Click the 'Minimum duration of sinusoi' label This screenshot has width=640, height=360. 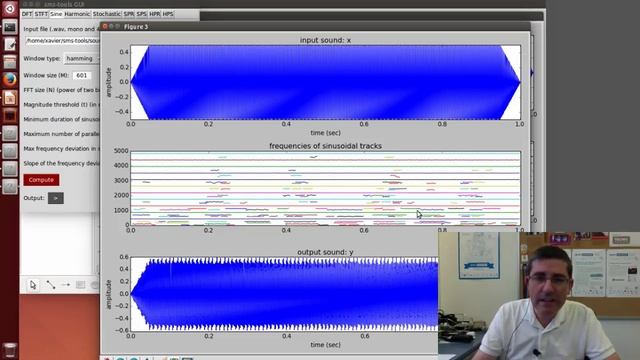click(62, 119)
